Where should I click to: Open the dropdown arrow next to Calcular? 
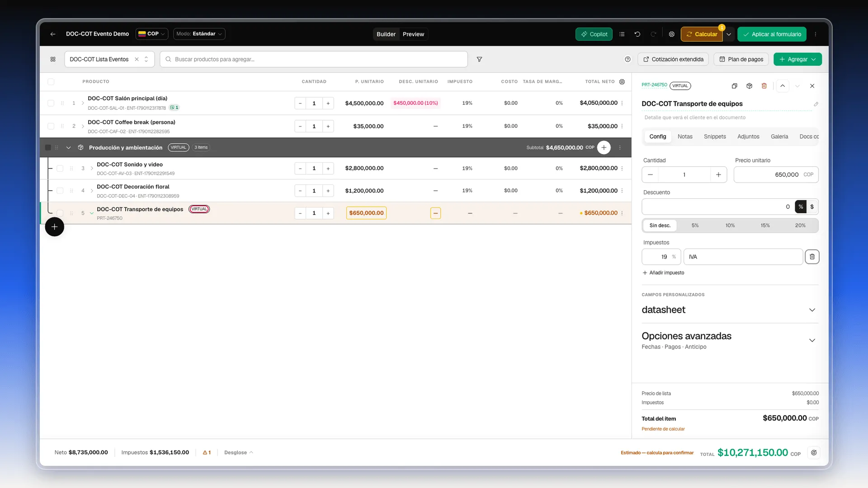729,34
